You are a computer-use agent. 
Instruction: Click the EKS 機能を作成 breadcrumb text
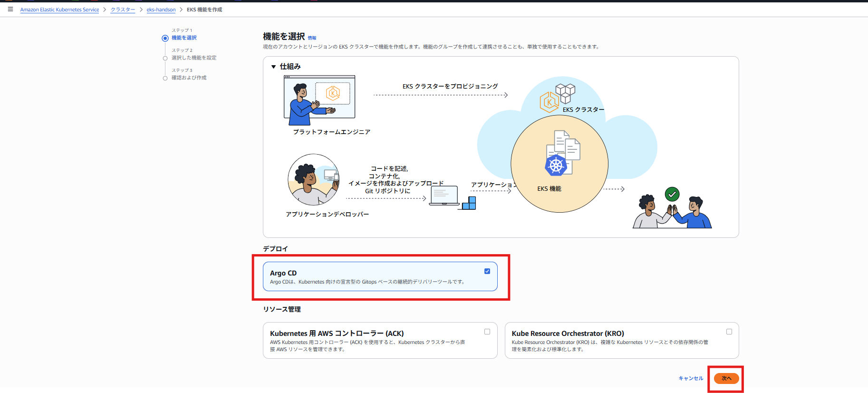[204, 10]
